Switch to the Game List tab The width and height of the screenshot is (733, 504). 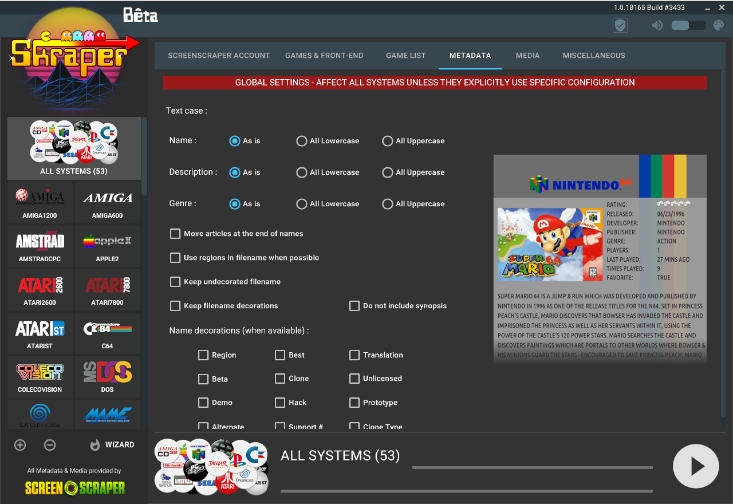pos(405,55)
